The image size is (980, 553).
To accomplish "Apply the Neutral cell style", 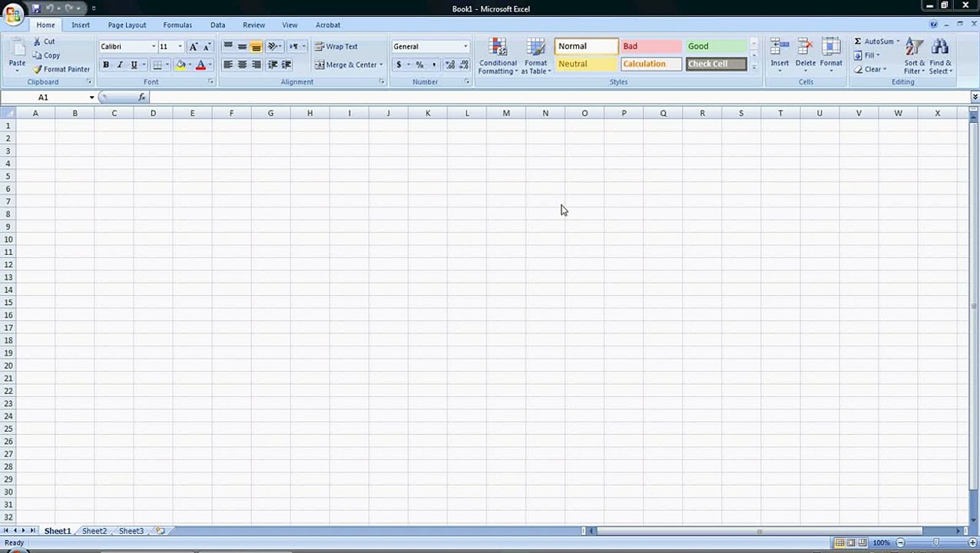I will pos(587,64).
